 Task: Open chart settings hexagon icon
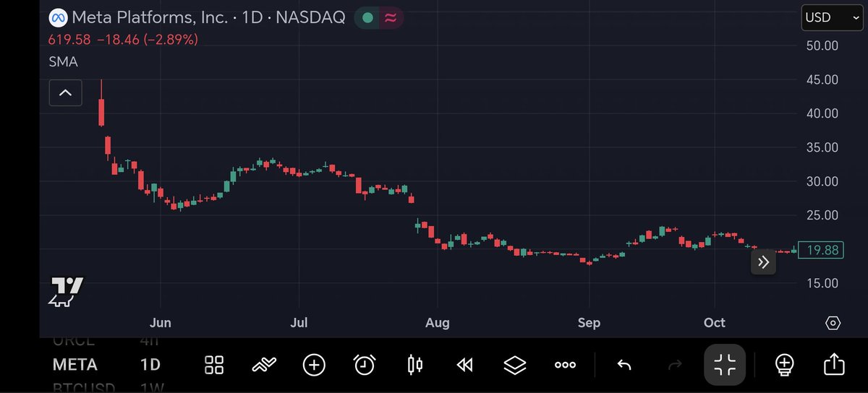833,323
